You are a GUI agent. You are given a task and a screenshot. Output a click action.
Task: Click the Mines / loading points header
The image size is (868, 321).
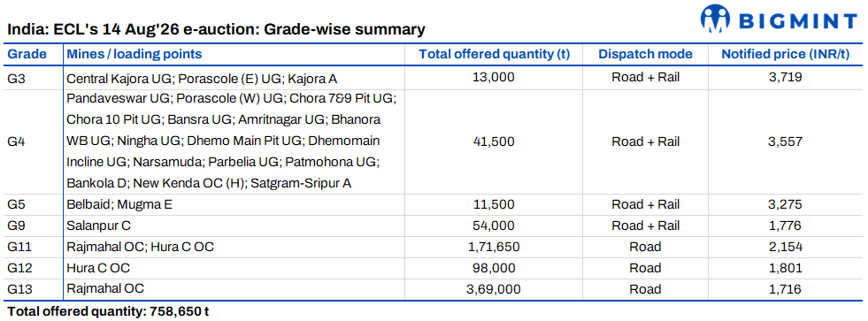(x=134, y=54)
